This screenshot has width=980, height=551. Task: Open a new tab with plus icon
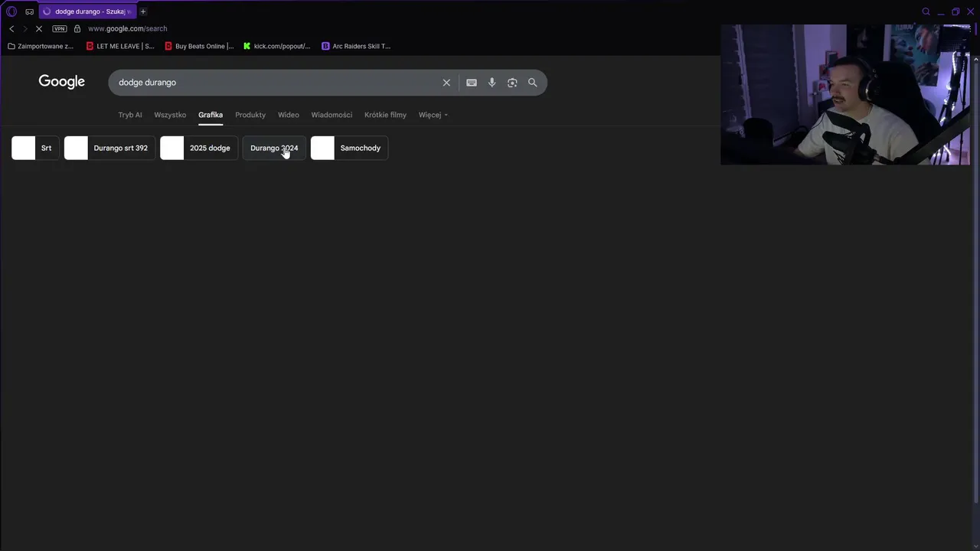pos(142,11)
